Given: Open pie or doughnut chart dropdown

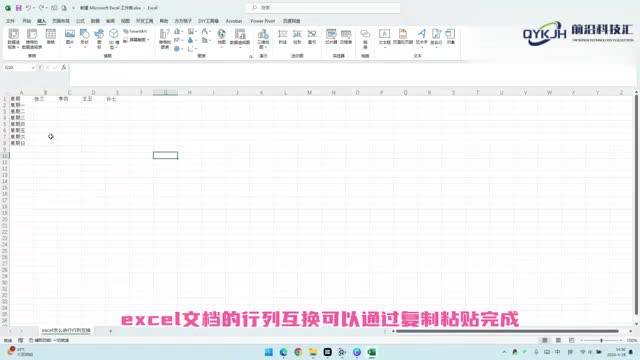Looking at the screenshot, I should (178, 49).
